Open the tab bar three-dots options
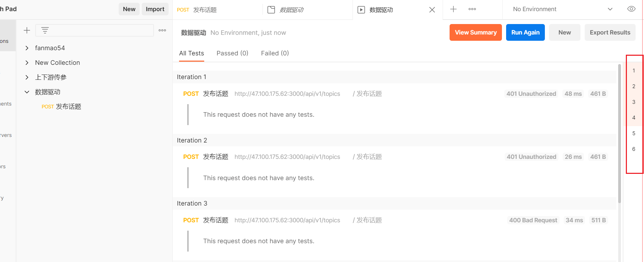Viewport: 644px width, 262px height. click(x=472, y=9)
